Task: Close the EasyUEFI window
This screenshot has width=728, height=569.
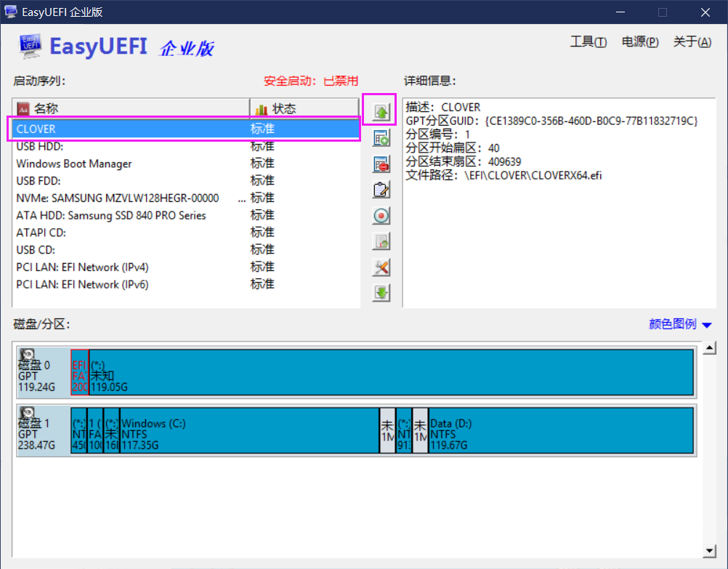Action: pyautogui.click(x=705, y=12)
